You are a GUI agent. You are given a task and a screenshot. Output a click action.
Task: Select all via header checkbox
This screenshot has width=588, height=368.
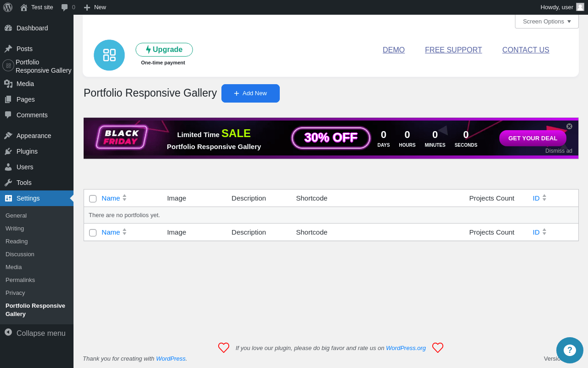point(93,199)
